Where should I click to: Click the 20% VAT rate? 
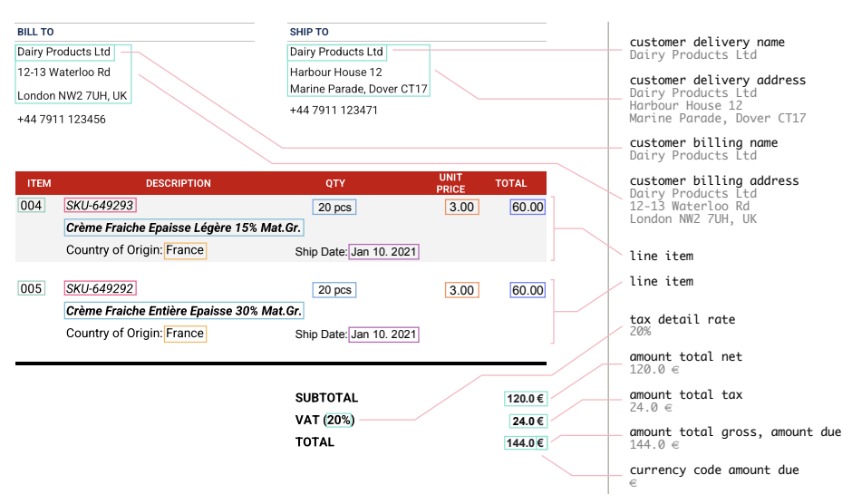[340, 421]
